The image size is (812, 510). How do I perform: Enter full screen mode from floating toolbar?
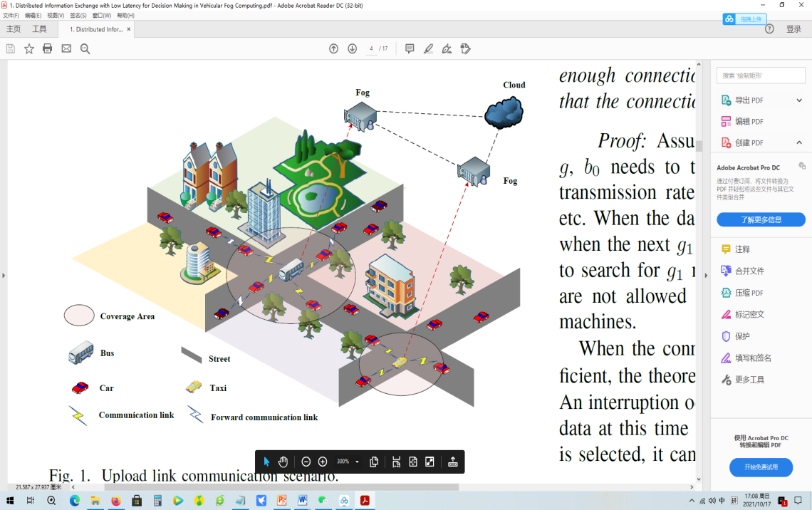point(430,462)
